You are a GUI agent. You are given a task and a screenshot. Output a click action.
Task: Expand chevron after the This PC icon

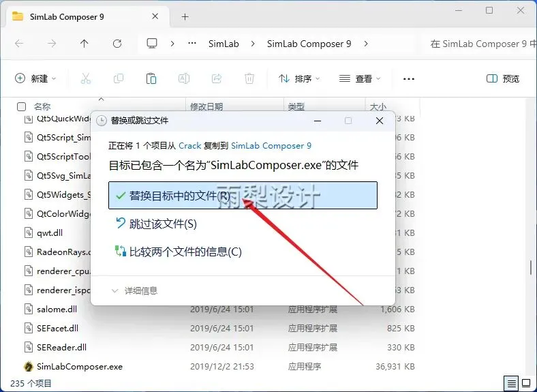click(x=172, y=44)
